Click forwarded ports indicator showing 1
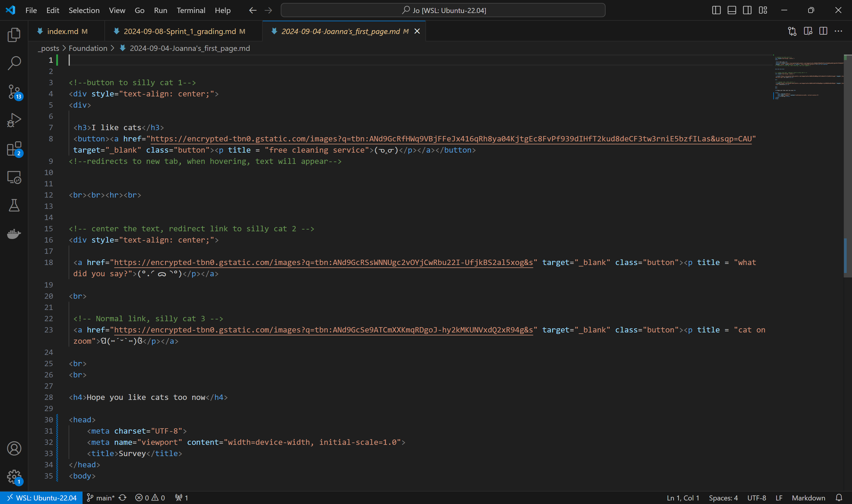This screenshot has width=852, height=504. (x=182, y=498)
